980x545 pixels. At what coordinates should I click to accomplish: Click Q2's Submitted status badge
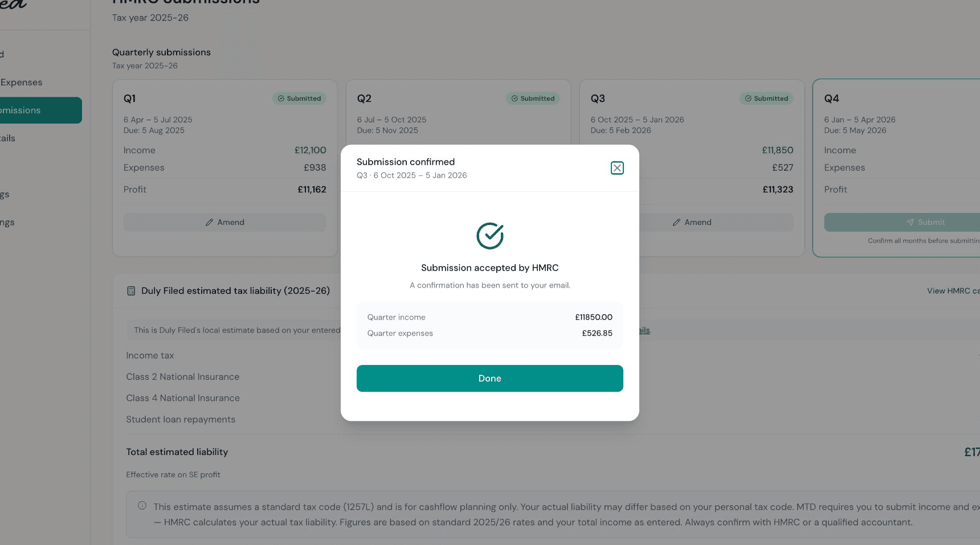tap(532, 98)
